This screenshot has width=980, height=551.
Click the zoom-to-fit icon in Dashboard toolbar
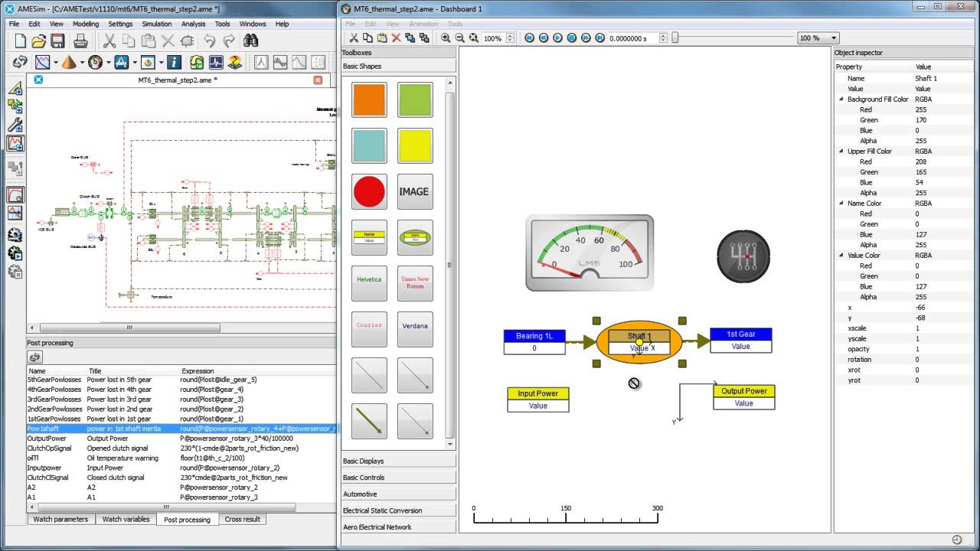pyautogui.click(x=474, y=37)
